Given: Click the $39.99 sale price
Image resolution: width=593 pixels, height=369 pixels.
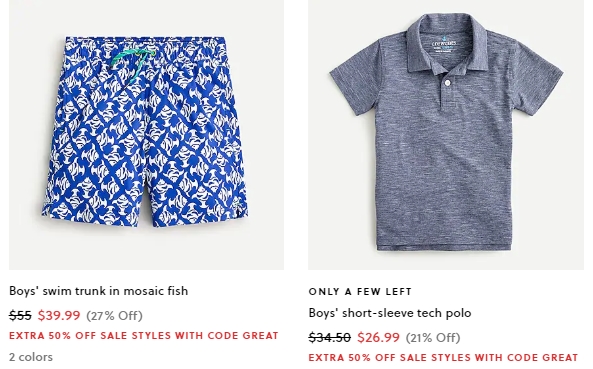Looking at the screenshot, I should point(59,315).
